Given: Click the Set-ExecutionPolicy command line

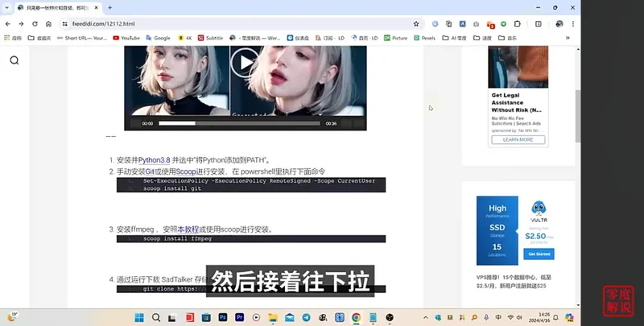Looking at the screenshot, I should click(259, 181).
